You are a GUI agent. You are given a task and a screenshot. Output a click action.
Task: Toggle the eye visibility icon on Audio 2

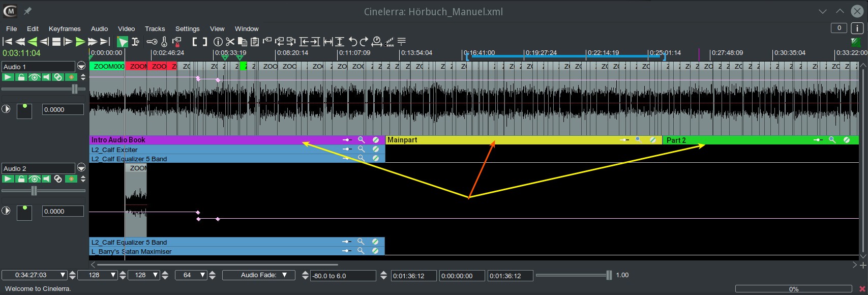point(34,179)
